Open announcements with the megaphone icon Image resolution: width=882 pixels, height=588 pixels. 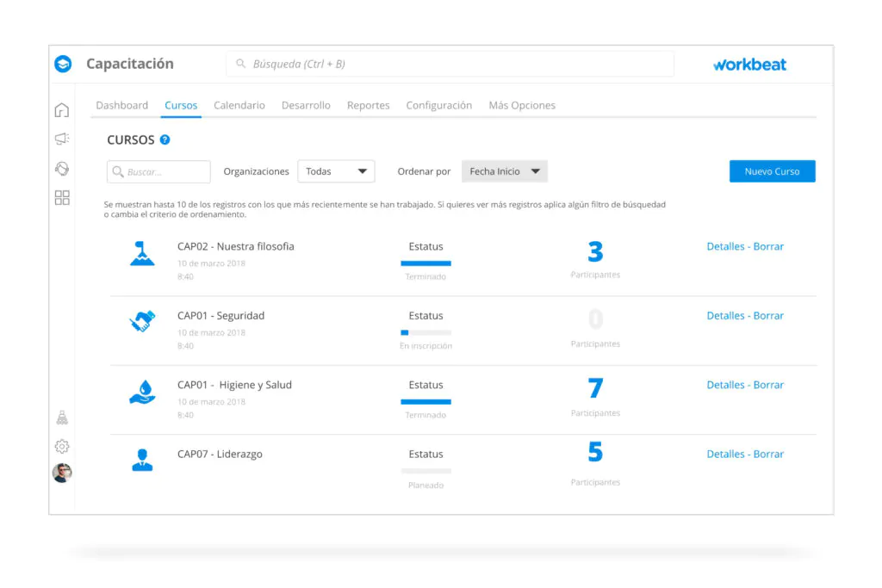pos(62,139)
